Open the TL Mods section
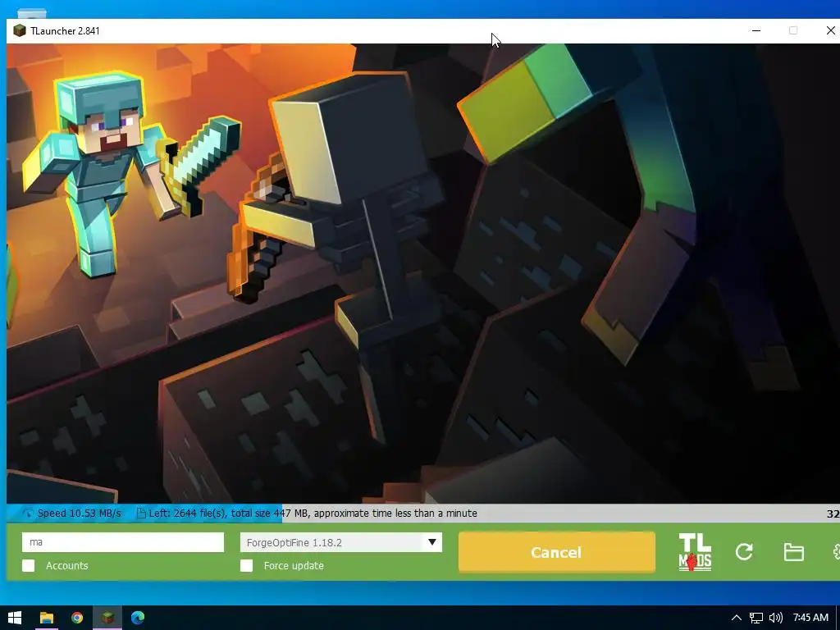This screenshot has height=630, width=840. coord(695,552)
